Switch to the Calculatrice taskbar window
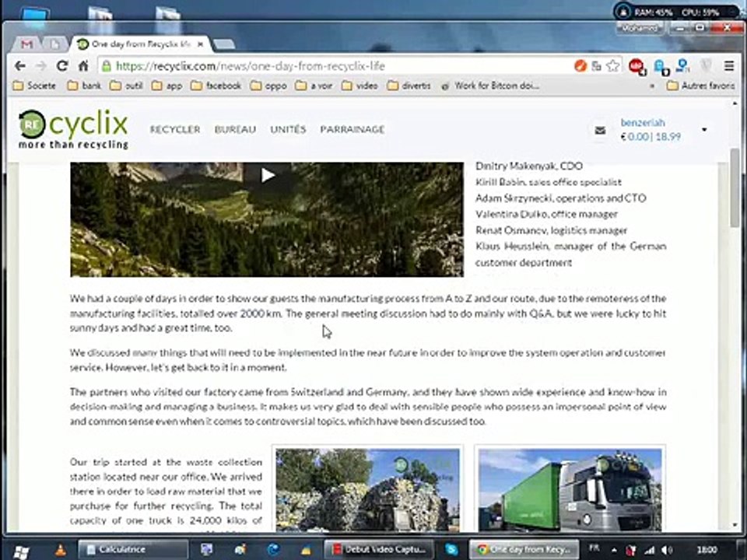 133,550
